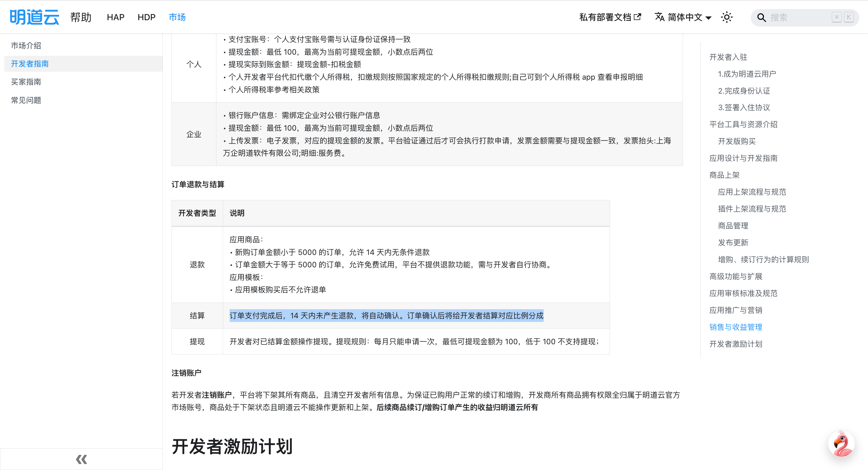Focus the 搜索 search field
The image size is (868, 470).
pos(799,17)
